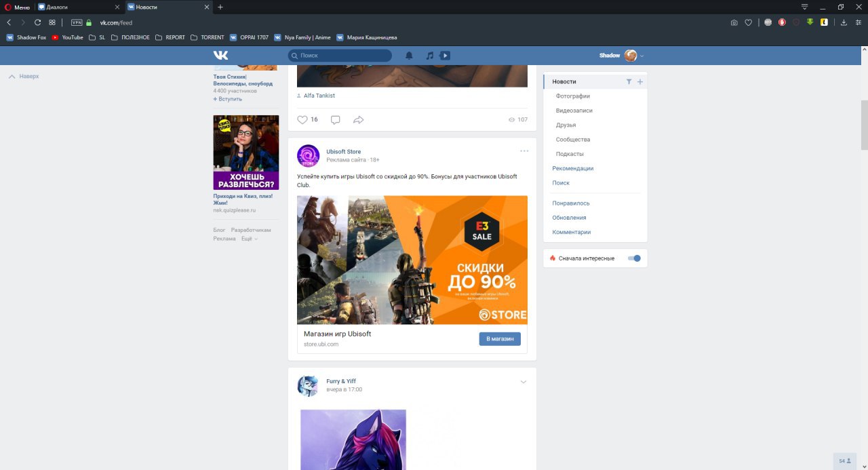Open the news filter funnel icon
This screenshot has width=868, height=470.
(x=629, y=81)
